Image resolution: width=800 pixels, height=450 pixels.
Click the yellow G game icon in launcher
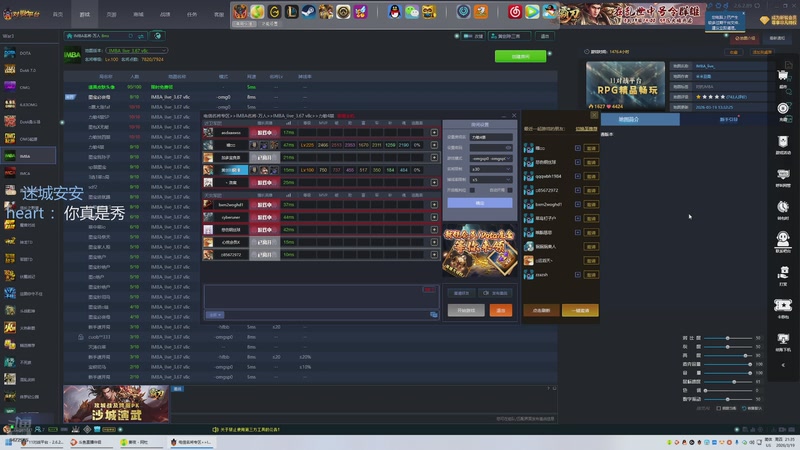274,11
